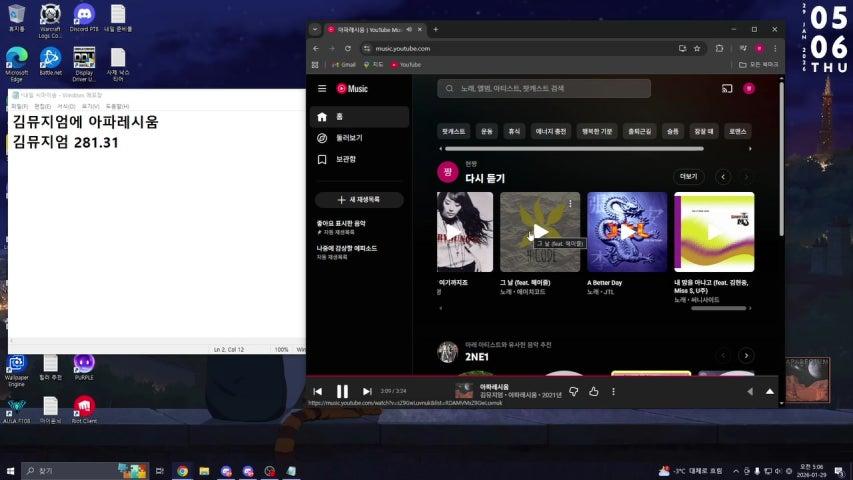This screenshot has height=480, width=853.
Task: Select the 팟캐스트 mood chip
Action: pyautogui.click(x=453, y=131)
